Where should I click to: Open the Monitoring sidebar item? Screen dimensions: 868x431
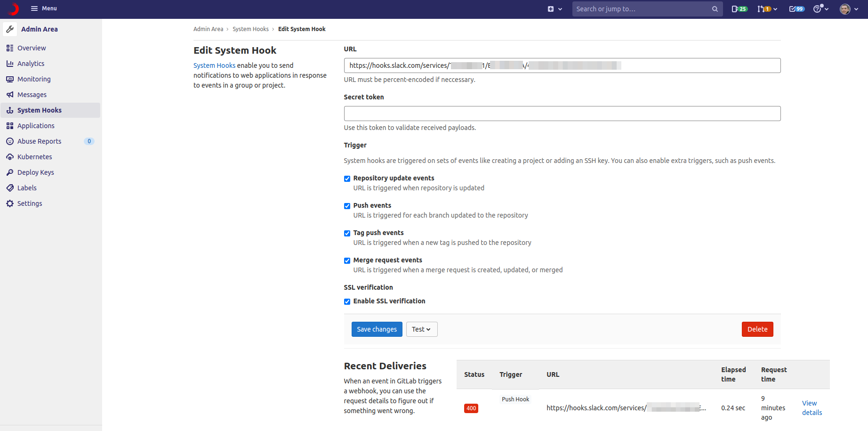point(50,79)
